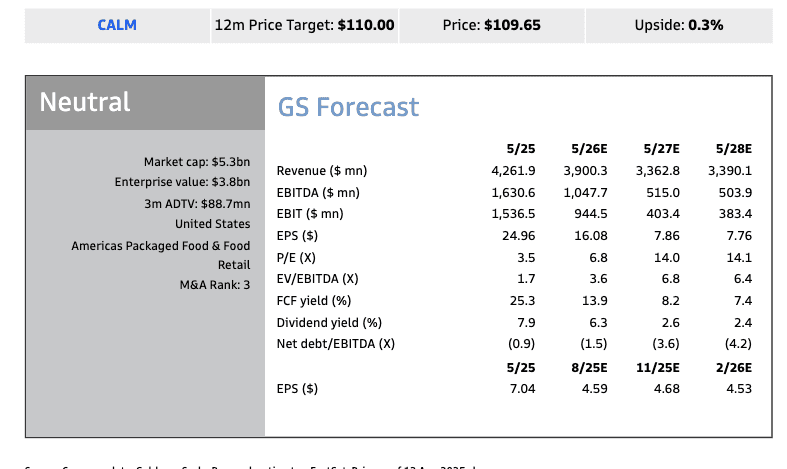Select the Net debt/EBITDA (X) row label
787x469 pixels.
(x=335, y=344)
